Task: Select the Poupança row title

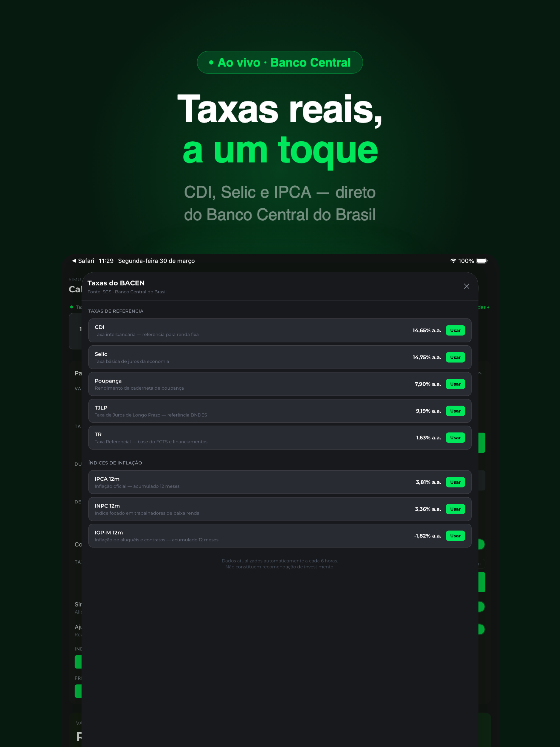Action: [108, 381]
